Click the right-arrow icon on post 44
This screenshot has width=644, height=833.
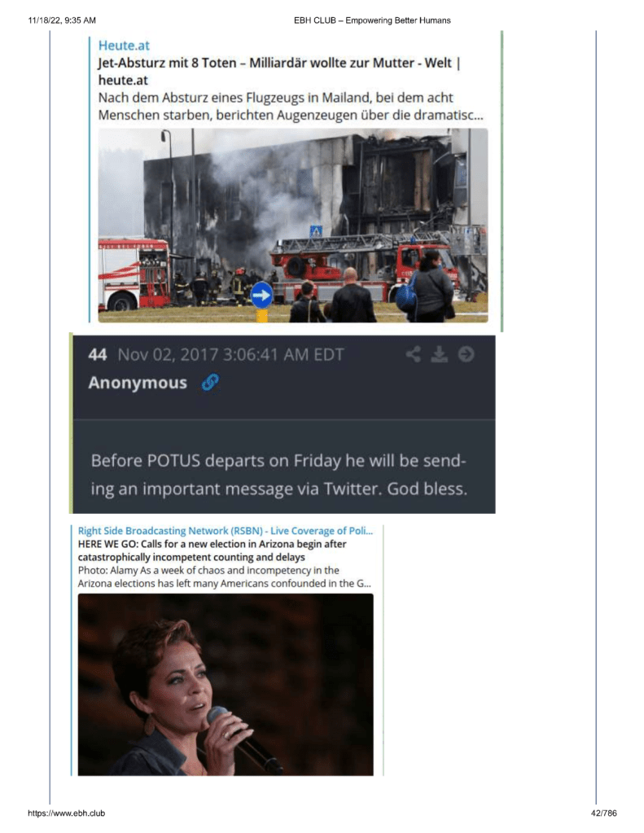coord(466,354)
